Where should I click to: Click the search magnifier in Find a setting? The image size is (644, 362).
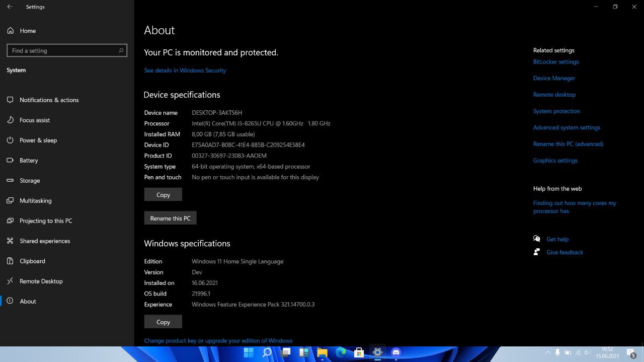click(x=121, y=50)
